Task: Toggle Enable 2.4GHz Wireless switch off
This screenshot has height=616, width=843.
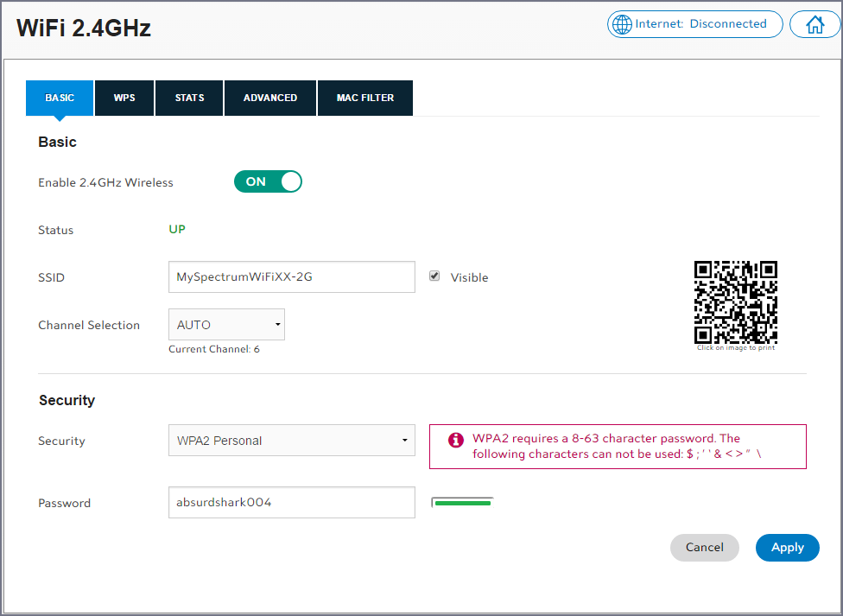Action: pos(268,181)
